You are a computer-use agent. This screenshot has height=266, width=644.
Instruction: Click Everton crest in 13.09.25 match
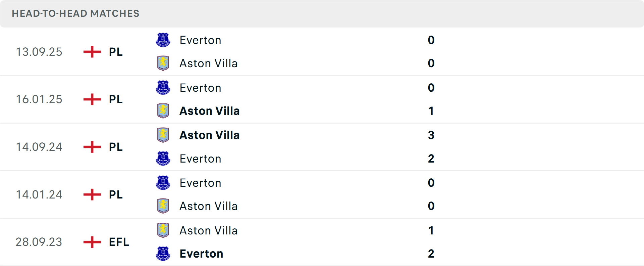tap(163, 40)
